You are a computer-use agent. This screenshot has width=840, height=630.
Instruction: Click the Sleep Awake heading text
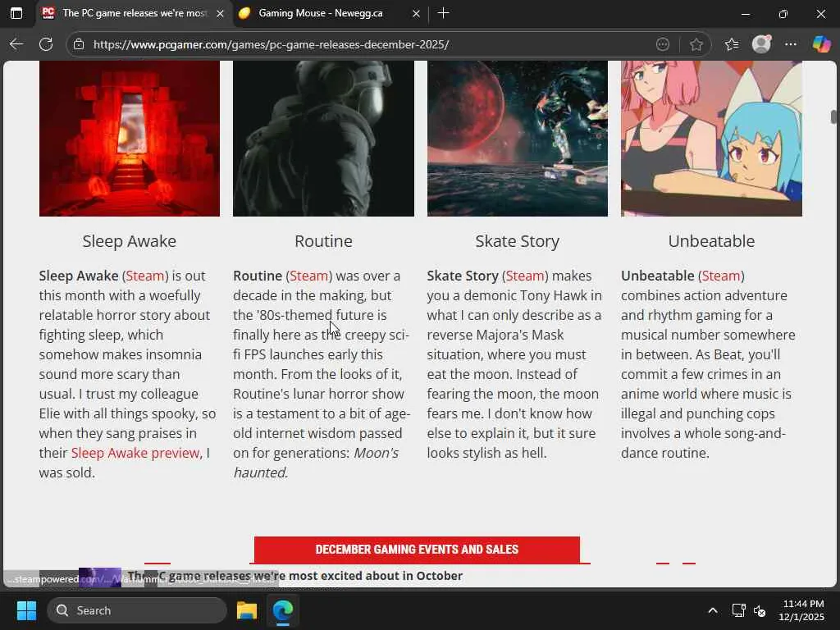129,242
